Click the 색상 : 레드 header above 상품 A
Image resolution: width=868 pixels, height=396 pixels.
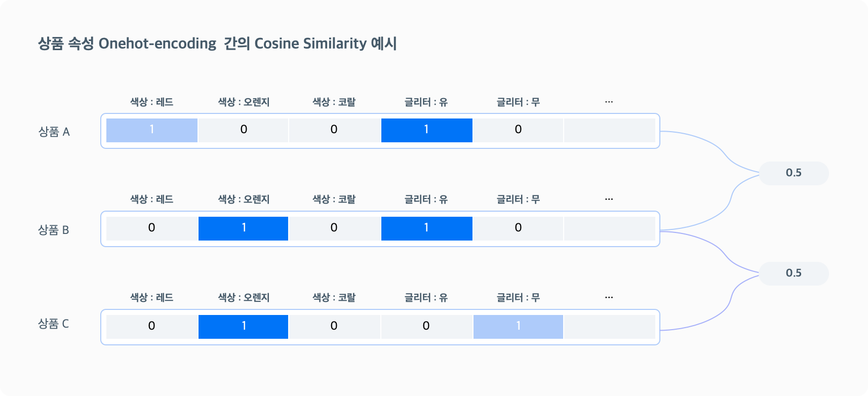tap(152, 102)
